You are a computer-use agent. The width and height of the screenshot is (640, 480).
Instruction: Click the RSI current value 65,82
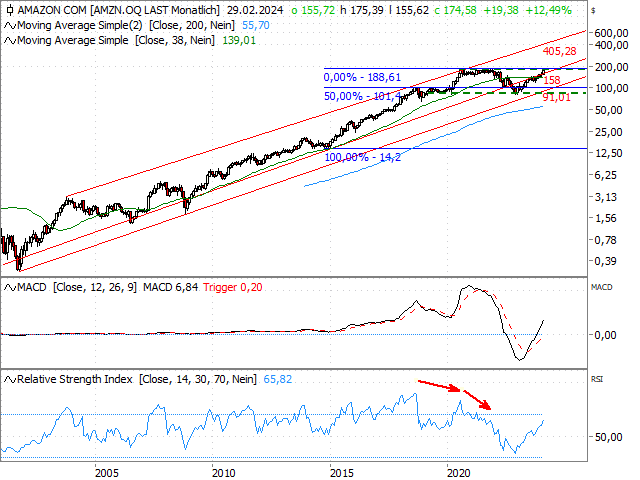(278, 379)
